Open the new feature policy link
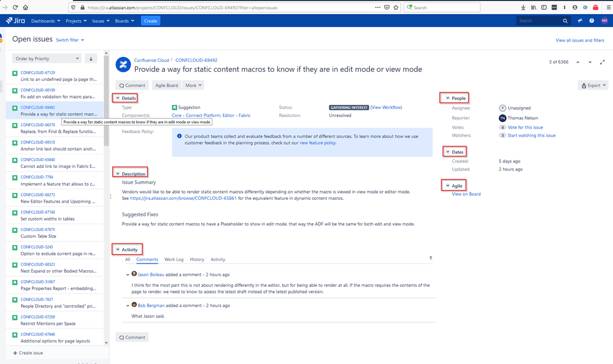Screen dimensions: 613x364 pos(317,143)
